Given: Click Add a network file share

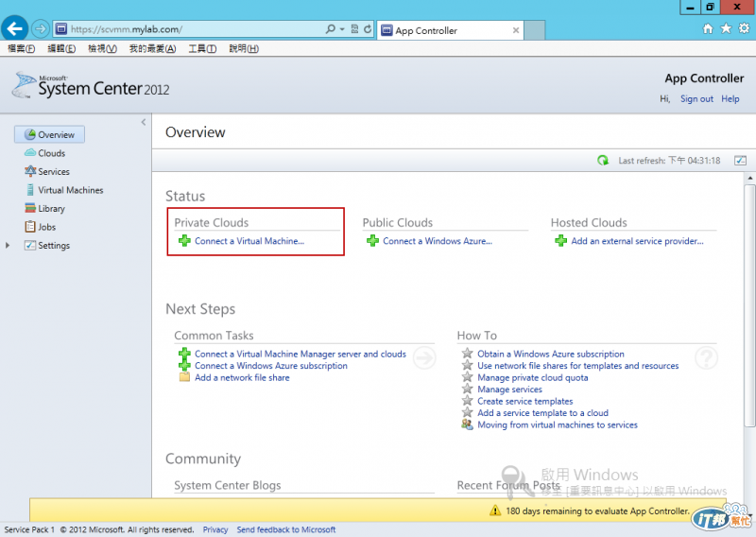Looking at the screenshot, I should click(242, 378).
